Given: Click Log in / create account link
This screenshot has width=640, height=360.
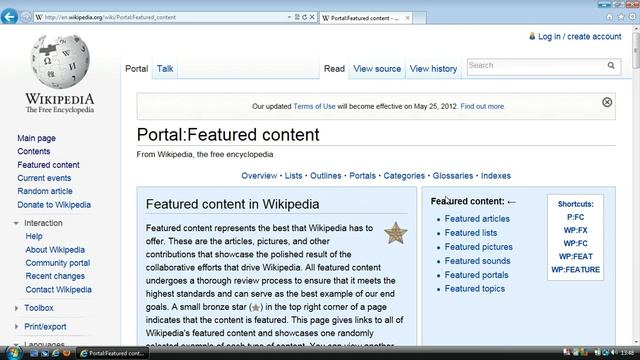Looking at the screenshot, I should tap(580, 36).
